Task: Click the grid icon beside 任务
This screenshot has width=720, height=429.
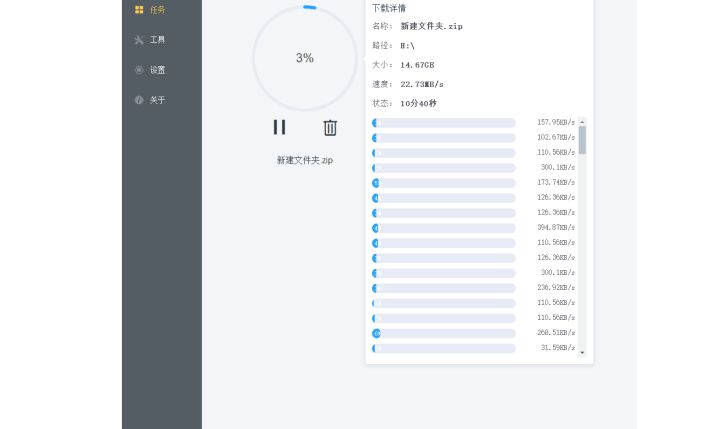Action: point(139,10)
